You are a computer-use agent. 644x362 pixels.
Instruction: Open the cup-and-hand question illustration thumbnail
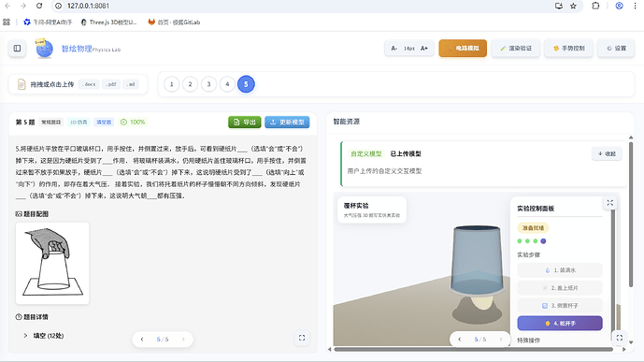52,263
